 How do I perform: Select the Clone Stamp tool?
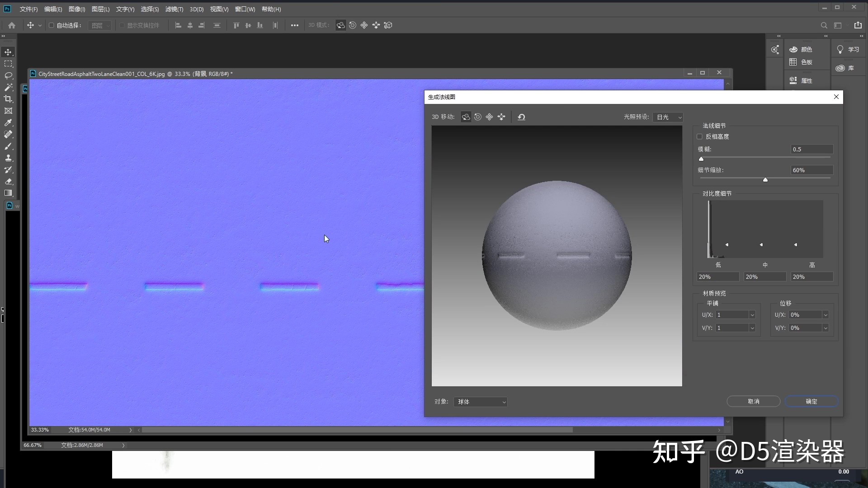pos(8,158)
